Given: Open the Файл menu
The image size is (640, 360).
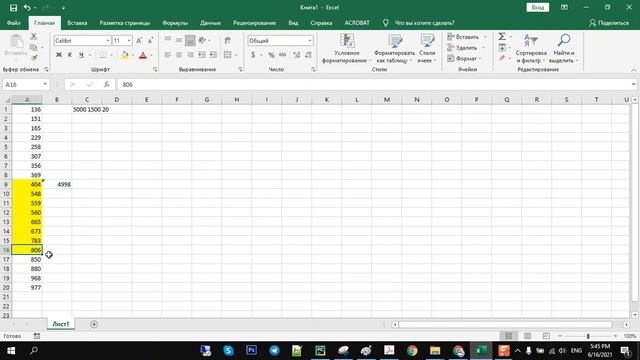Looking at the screenshot, I should 14,23.
